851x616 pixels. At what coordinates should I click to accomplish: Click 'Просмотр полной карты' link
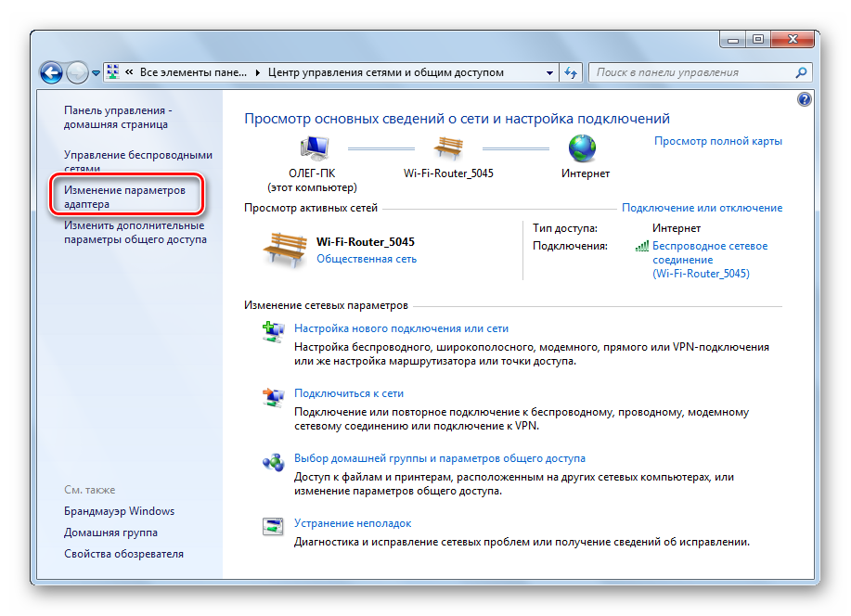click(718, 141)
